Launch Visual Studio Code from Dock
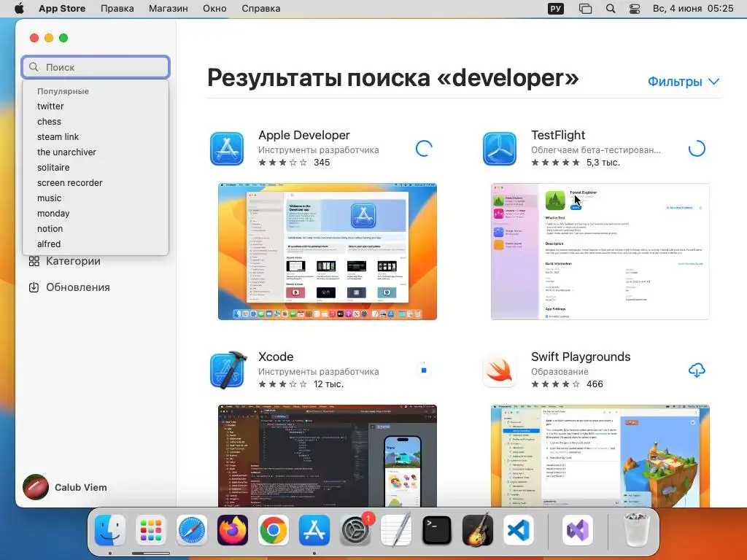 519,530
